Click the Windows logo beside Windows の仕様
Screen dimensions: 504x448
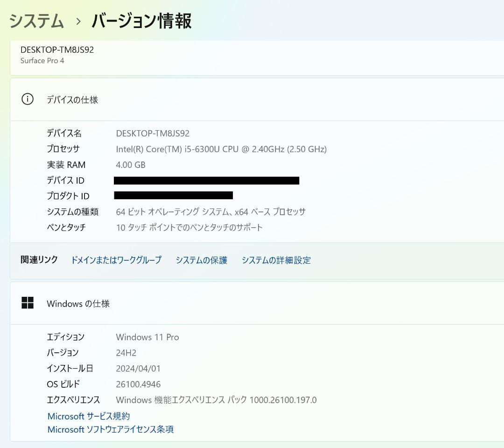(x=28, y=302)
